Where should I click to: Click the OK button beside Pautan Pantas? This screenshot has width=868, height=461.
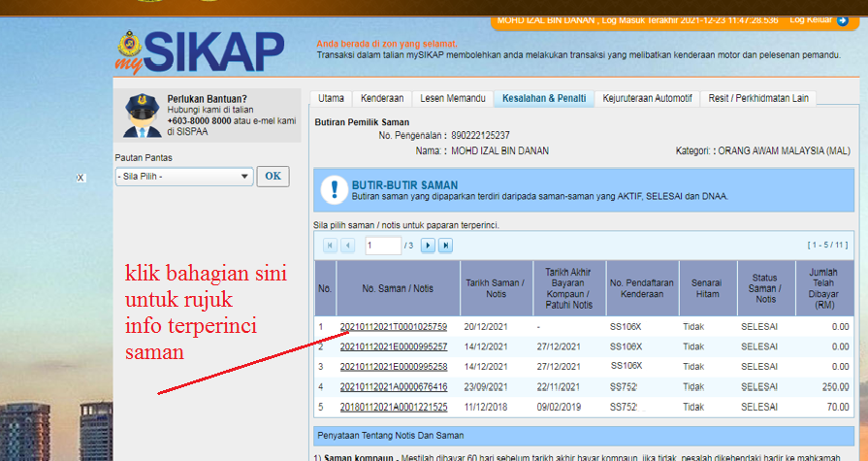pos(273,177)
